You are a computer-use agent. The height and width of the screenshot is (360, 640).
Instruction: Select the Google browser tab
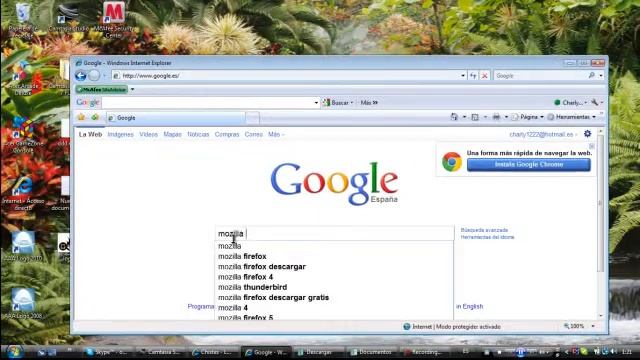[x=176, y=118]
